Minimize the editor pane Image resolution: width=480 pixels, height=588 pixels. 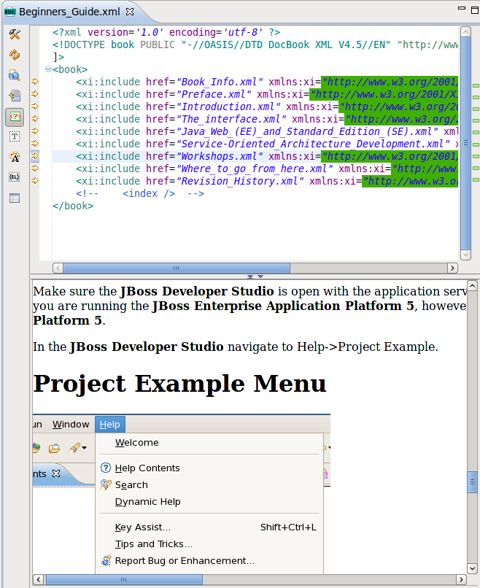pyautogui.click(x=462, y=8)
